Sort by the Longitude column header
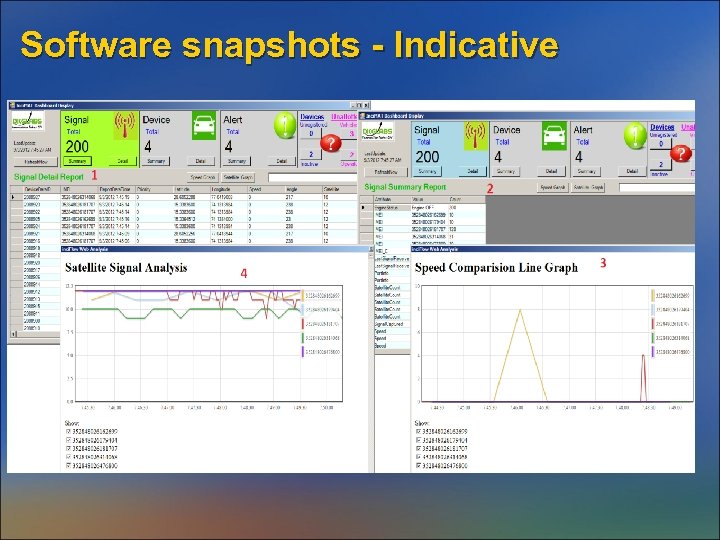Screen dimensions: 720x540 [228, 189]
